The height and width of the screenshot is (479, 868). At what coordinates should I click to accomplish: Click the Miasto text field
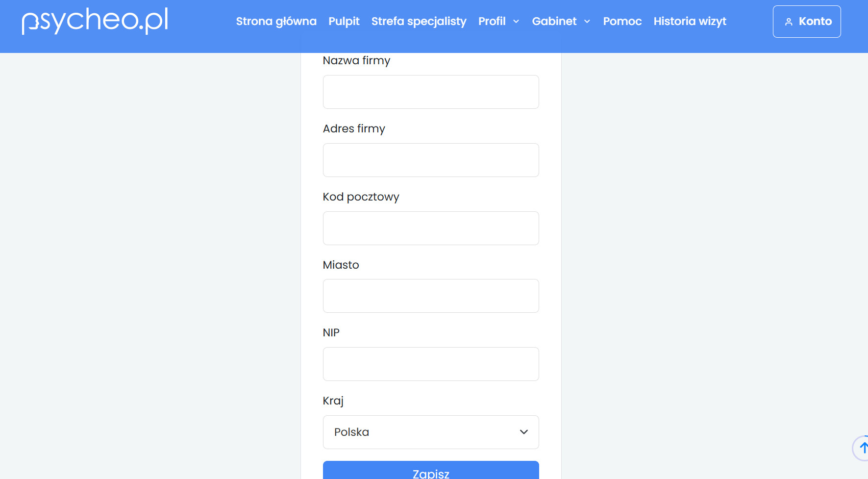coord(431,296)
